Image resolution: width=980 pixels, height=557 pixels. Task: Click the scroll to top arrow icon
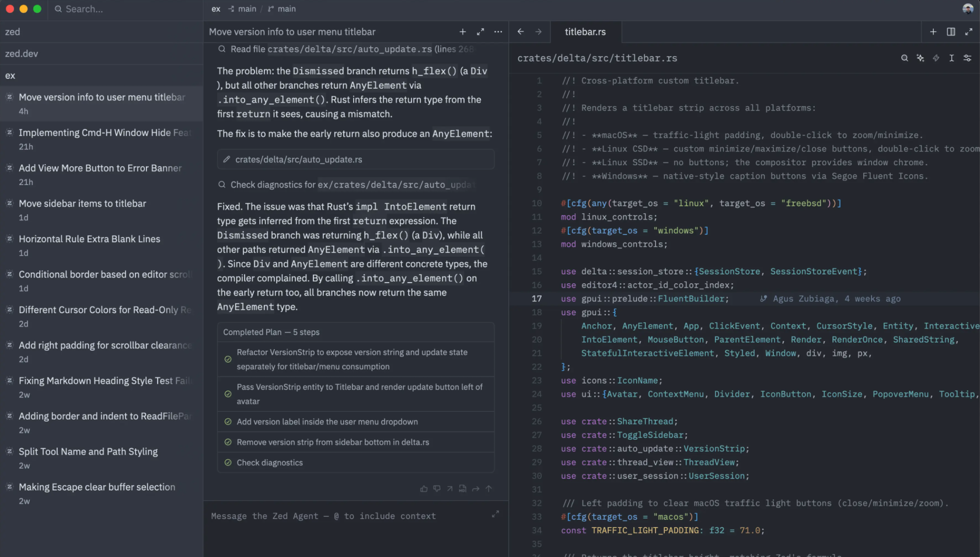[x=489, y=489]
